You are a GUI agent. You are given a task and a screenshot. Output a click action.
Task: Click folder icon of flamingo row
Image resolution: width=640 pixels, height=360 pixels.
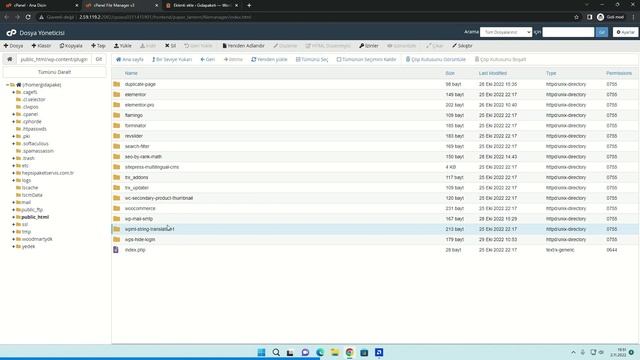(x=117, y=115)
